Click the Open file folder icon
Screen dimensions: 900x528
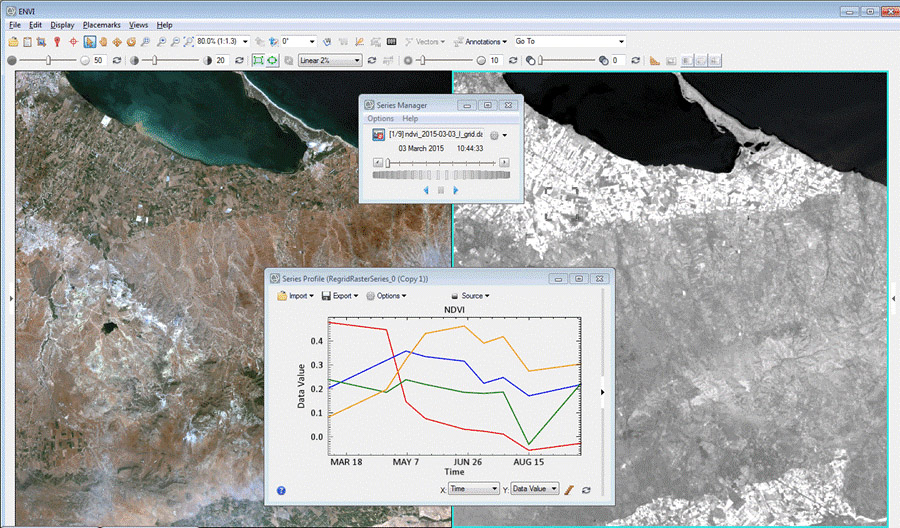pyautogui.click(x=12, y=42)
